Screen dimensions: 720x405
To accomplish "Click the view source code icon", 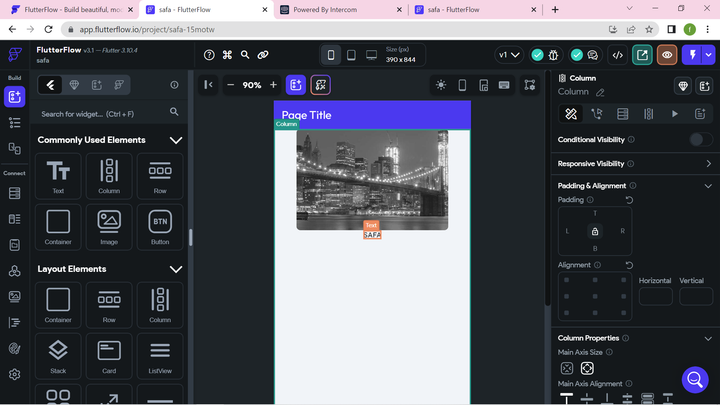I will (x=618, y=55).
